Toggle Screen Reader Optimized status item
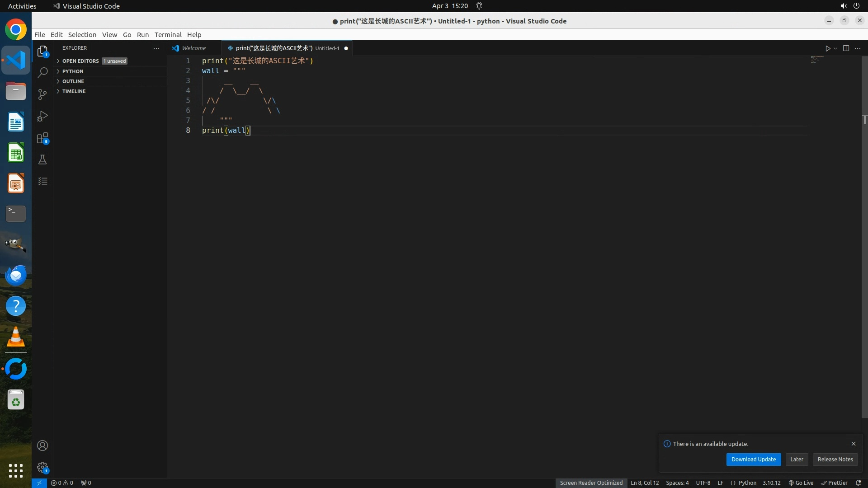This screenshot has height=488, width=868. tap(591, 483)
